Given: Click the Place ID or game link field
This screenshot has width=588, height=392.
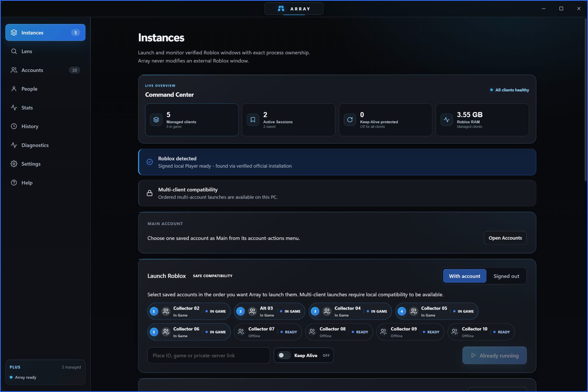Looking at the screenshot, I should pos(208,355).
